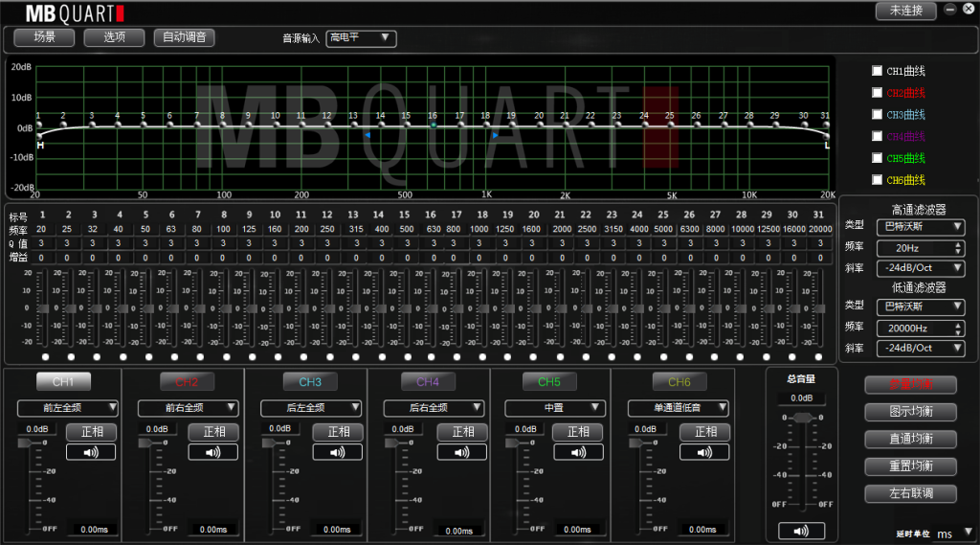Viewport: 980px width, 545px height.
Task: Select CH3 channel tab
Action: 310,381
